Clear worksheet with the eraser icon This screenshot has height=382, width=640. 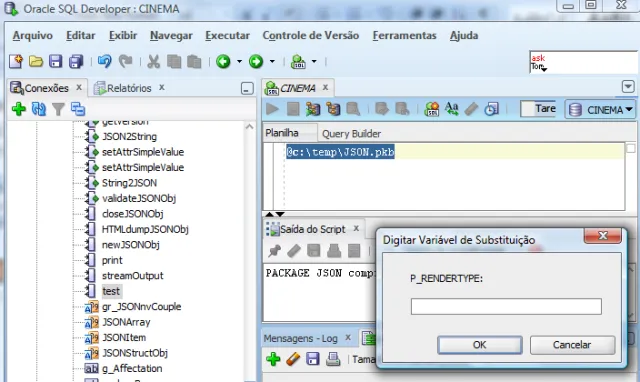(x=471, y=109)
